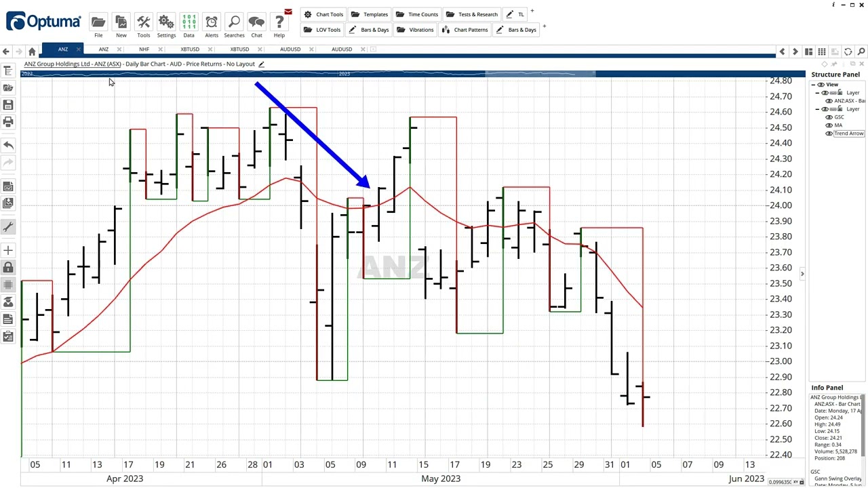Add toolbar group with lower plus
Image resolution: width=868 pixels, height=488 pixels.
click(x=544, y=26)
